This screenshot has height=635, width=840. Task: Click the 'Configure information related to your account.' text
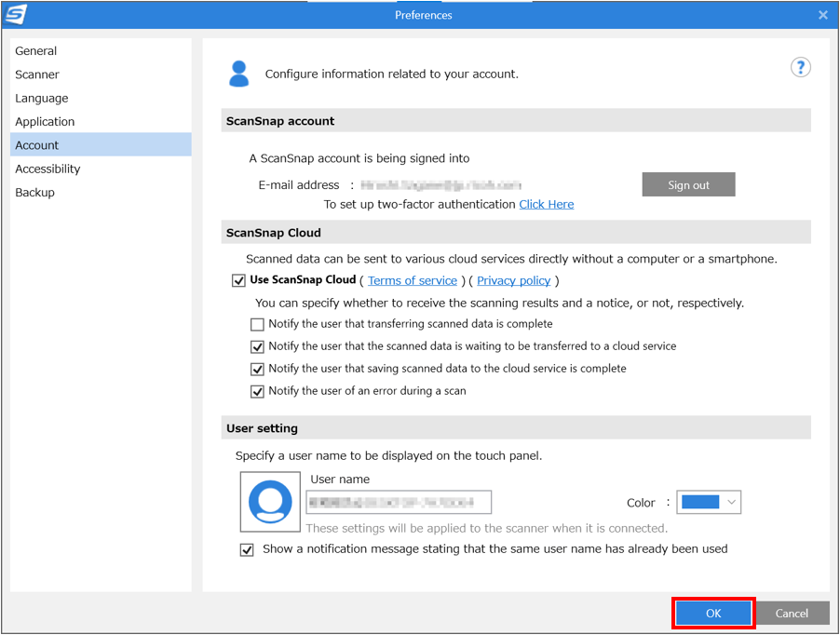coord(392,74)
